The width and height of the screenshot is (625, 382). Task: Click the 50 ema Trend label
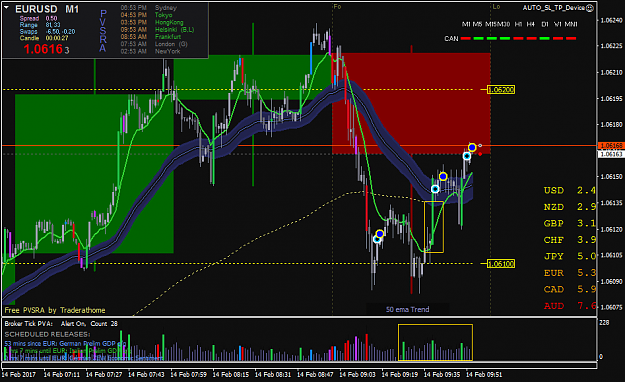pyautogui.click(x=407, y=309)
